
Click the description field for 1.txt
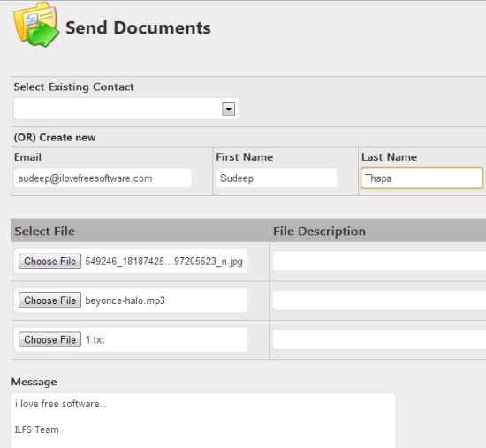click(379, 339)
